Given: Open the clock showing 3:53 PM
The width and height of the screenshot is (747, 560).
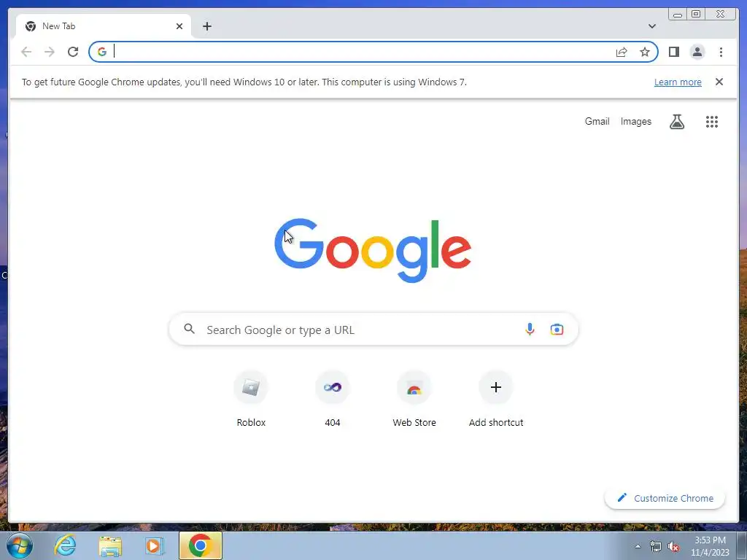Looking at the screenshot, I should click(710, 546).
